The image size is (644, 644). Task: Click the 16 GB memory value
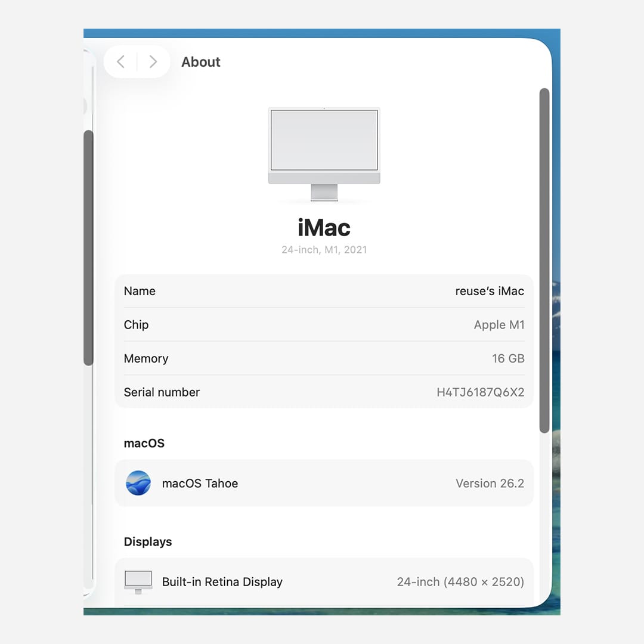[x=507, y=358]
